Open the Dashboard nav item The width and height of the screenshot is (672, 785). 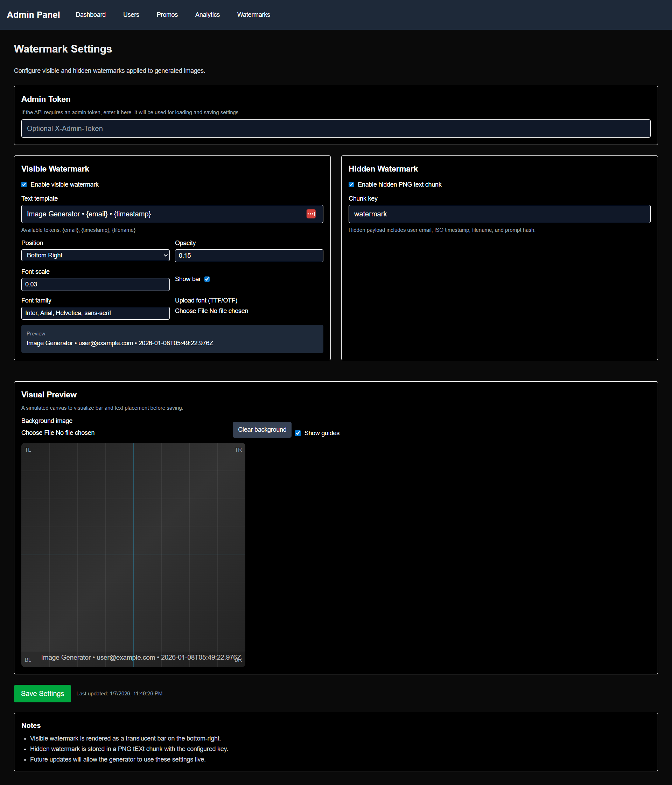91,15
